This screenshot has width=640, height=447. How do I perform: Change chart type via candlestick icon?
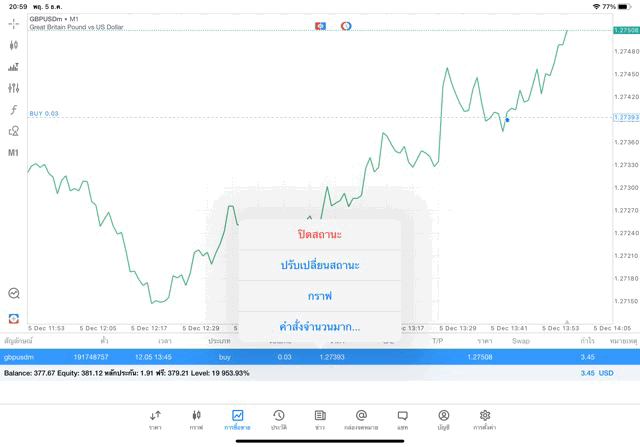click(14, 45)
